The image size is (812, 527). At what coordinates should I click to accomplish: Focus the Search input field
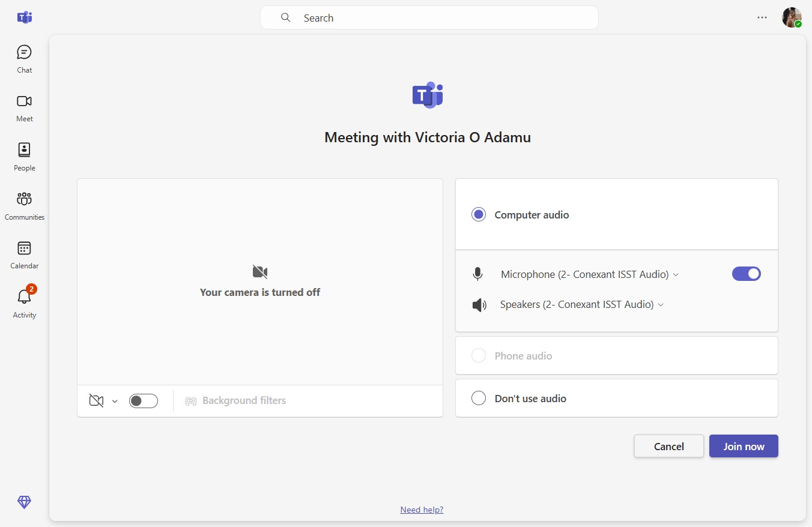429,17
